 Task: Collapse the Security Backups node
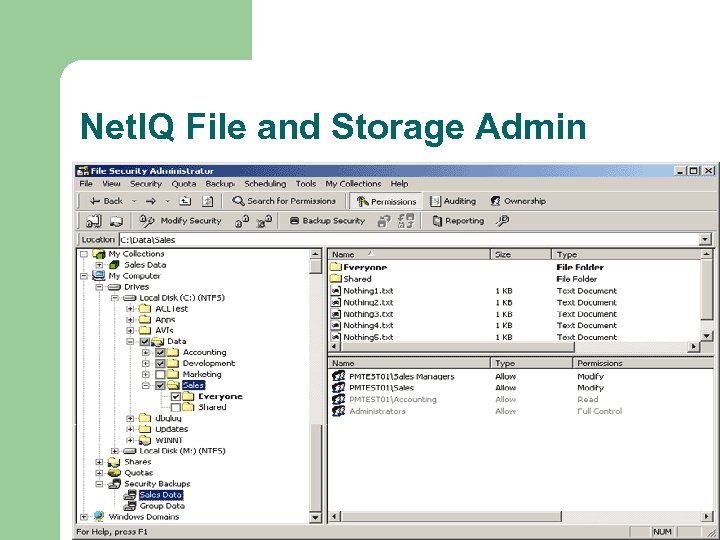pyautogui.click(x=99, y=484)
